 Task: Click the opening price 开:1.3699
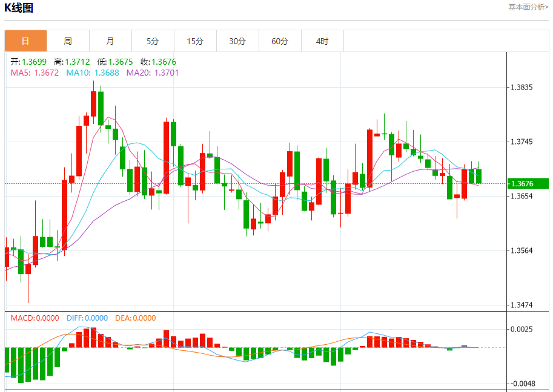[28, 62]
